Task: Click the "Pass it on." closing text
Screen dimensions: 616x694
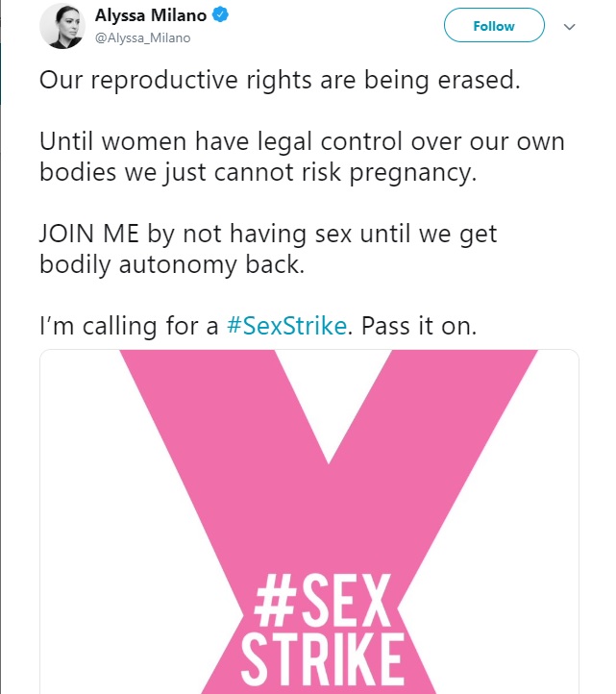Action: [419, 326]
